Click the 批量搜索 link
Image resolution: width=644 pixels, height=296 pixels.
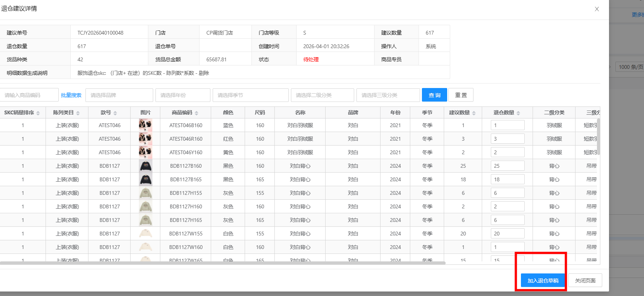71,95
